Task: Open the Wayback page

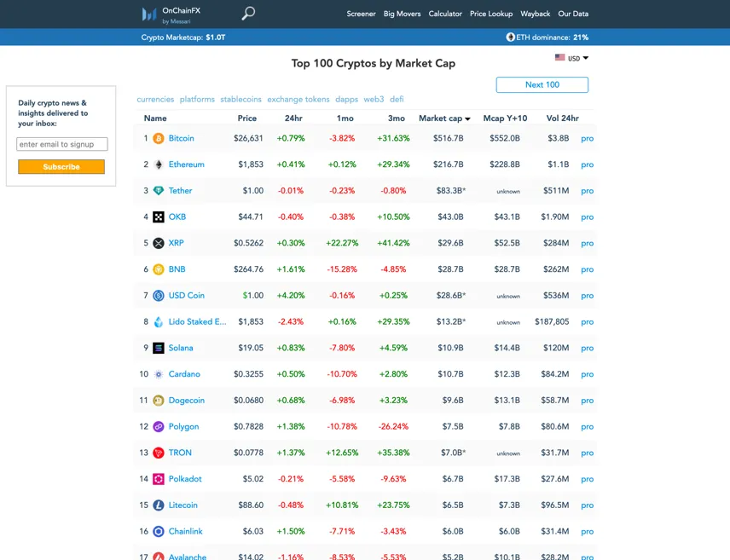Action: pyautogui.click(x=535, y=14)
